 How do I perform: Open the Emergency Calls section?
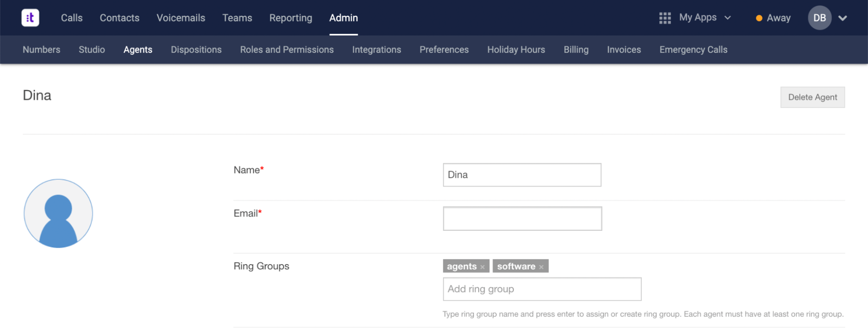[693, 49]
